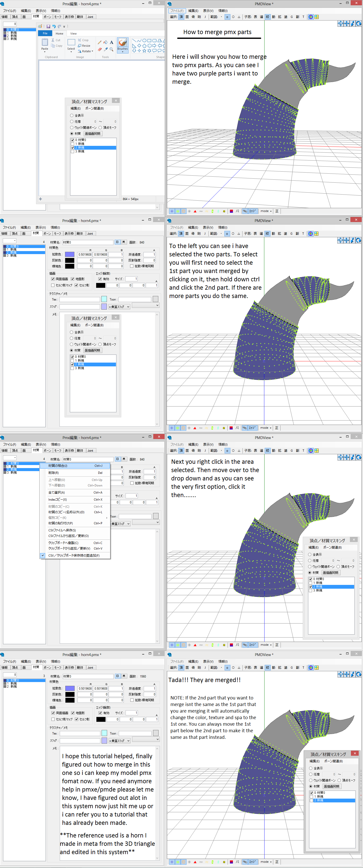Click the Resize icon in Paint ribbon
Viewport: 363px width, 868px height.
[x=79, y=46]
